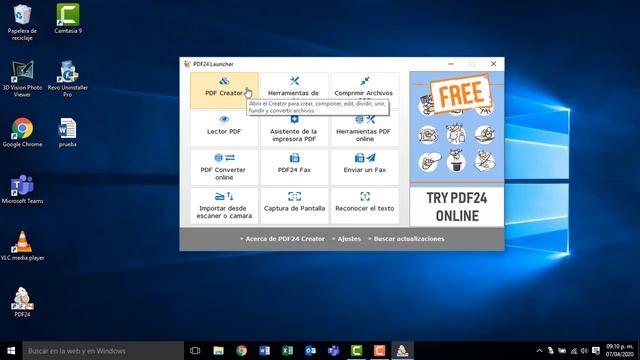Select VLC media player shortcut
The height and width of the screenshot is (360, 640).
22,246
